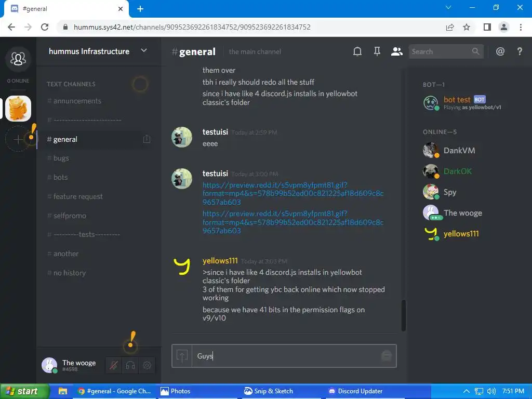Click The wooge avatar in user panel

click(x=49, y=365)
